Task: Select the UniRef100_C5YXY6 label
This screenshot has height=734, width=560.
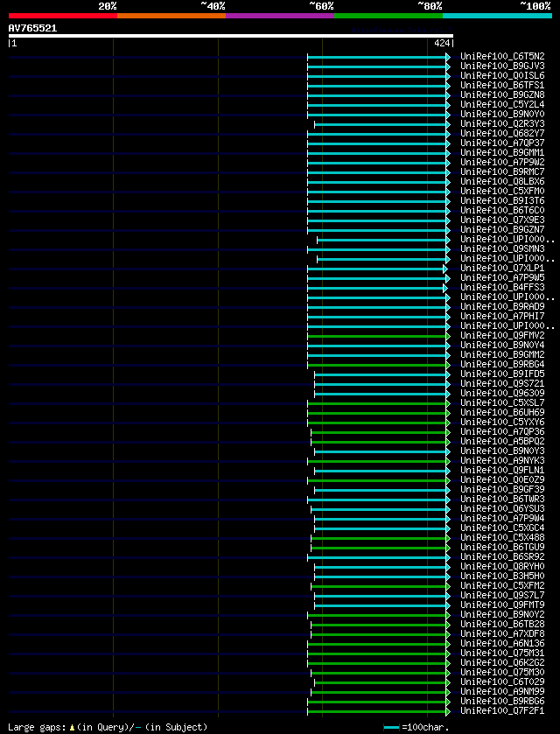Action: point(502,423)
